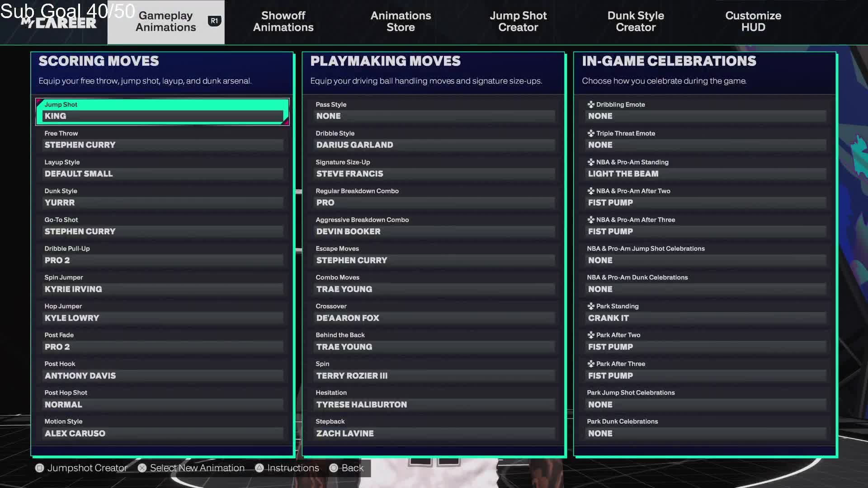The height and width of the screenshot is (488, 868).
Task: Select Behind the Back Trae Young row
Action: [434, 342]
